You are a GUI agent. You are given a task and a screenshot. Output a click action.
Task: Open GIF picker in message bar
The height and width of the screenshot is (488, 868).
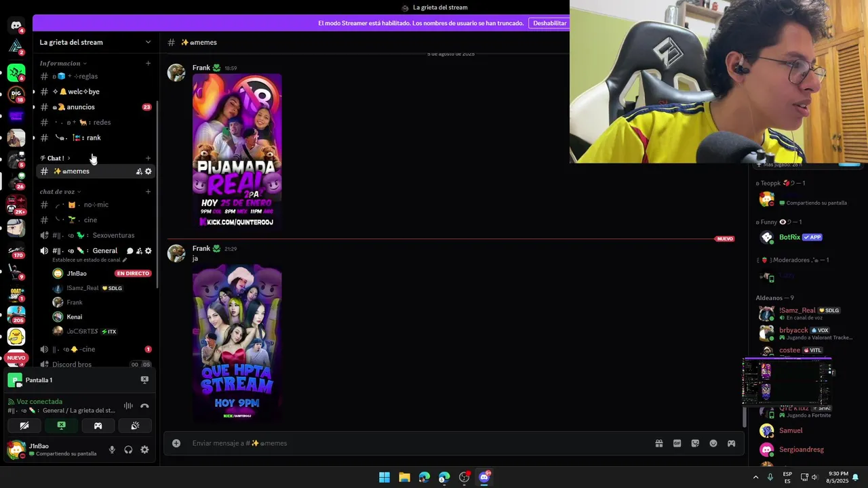tap(677, 443)
